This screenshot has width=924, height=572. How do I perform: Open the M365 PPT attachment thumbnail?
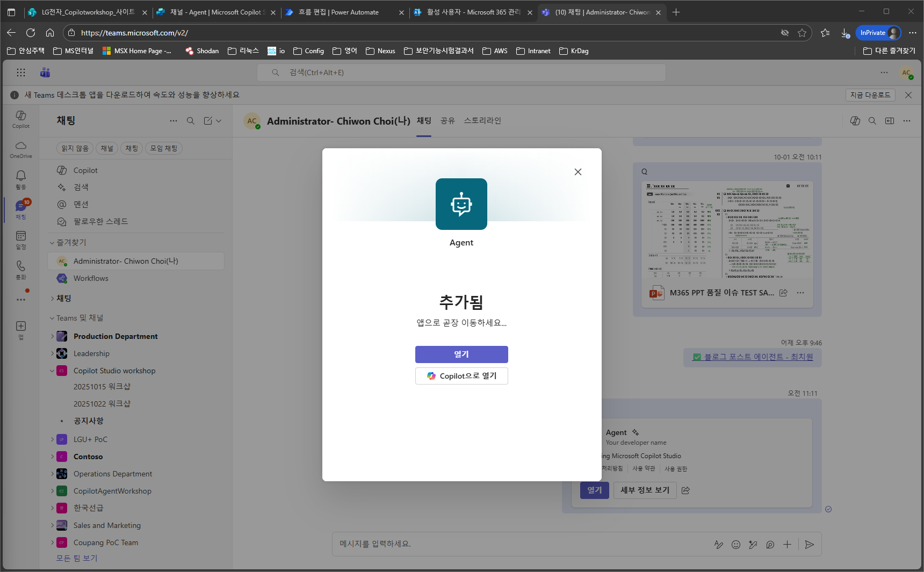pos(727,230)
